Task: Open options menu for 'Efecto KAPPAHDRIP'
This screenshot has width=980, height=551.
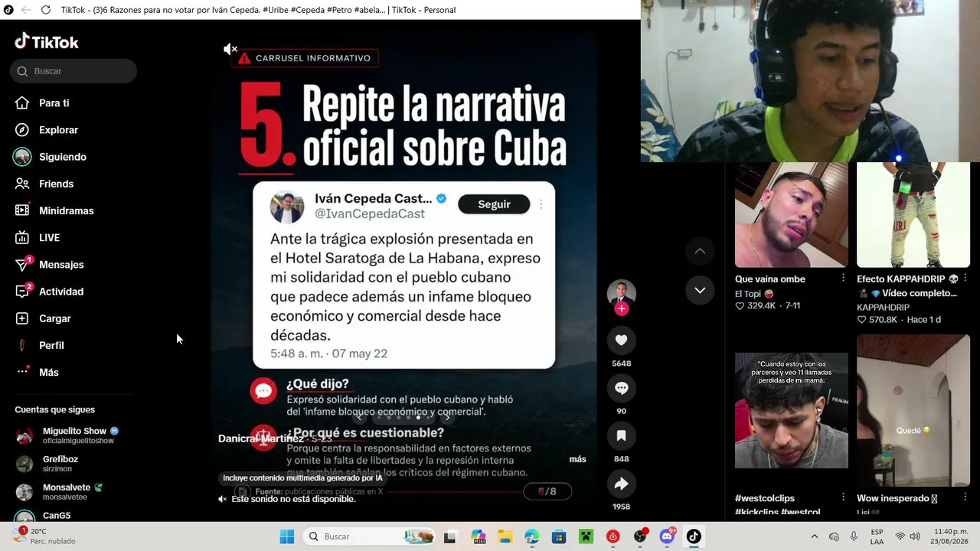Action: click(965, 279)
